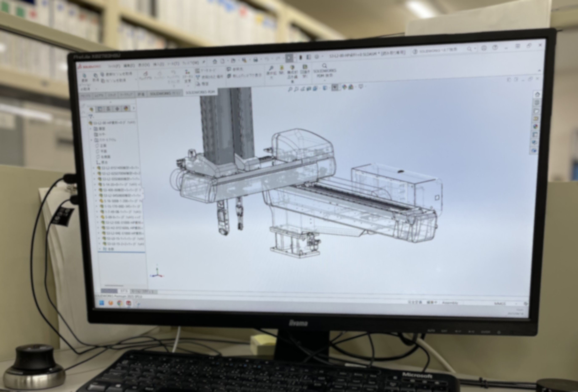
Task: Click the SOLIDWORKS PDM search icon in ribbon
Action: (324, 66)
